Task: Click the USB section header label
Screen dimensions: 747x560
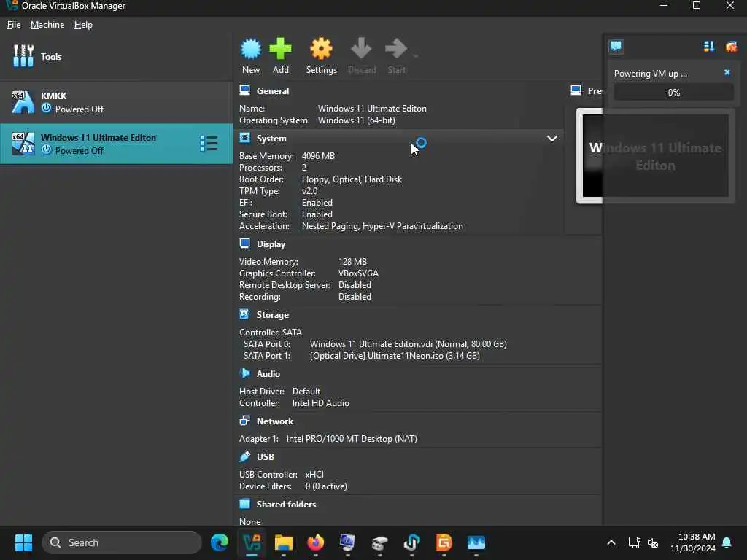Action: coord(266,456)
